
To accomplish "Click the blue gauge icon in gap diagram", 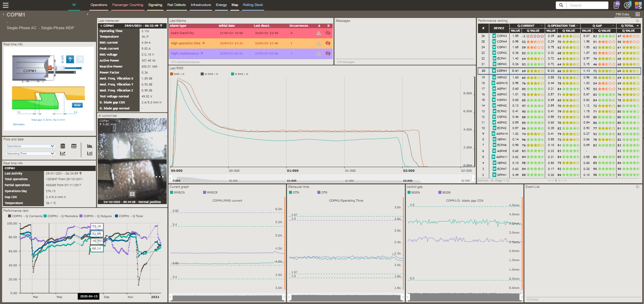I will pos(77,105).
